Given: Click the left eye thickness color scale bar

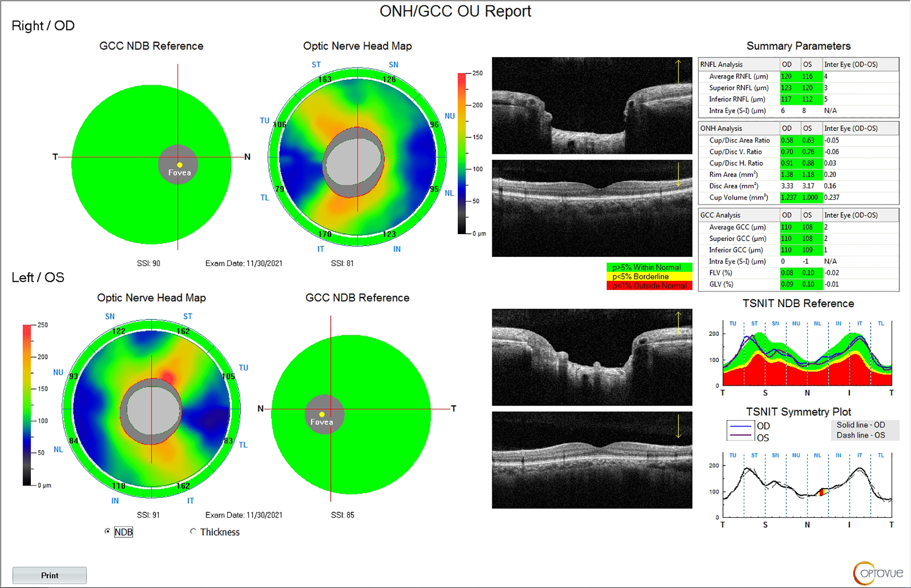Looking at the screenshot, I should [27, 405].
